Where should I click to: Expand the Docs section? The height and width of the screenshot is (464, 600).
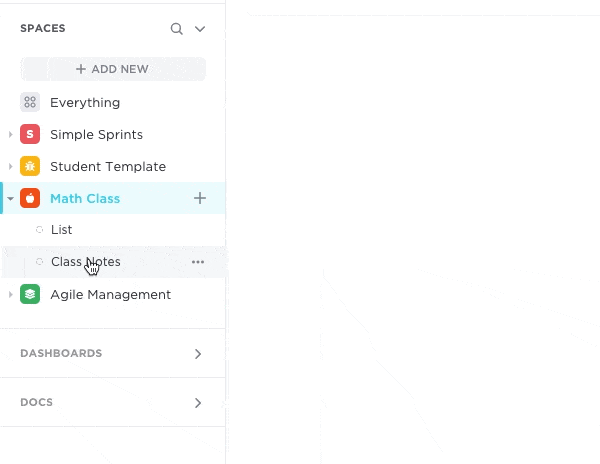coord(198,403)
